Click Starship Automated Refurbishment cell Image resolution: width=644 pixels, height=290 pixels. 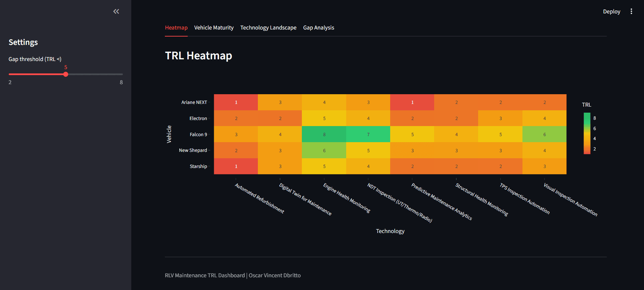[236, 166]
